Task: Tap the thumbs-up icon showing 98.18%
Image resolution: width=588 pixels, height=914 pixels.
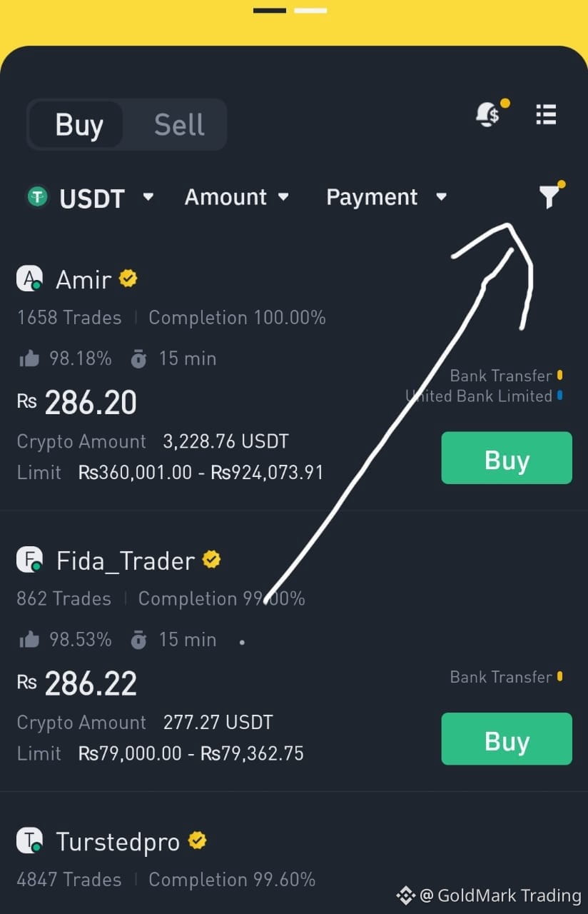Action: coord(29,358)
